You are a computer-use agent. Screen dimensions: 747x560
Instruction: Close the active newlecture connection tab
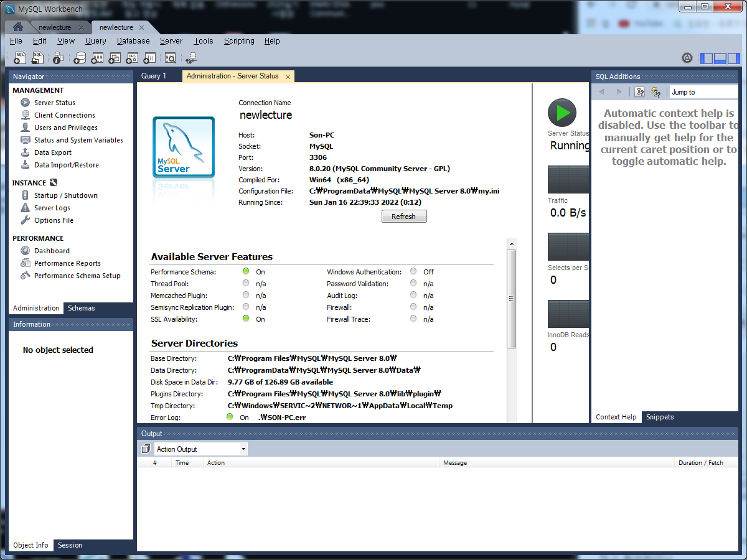pyautogui.click(x=142, y=27)
